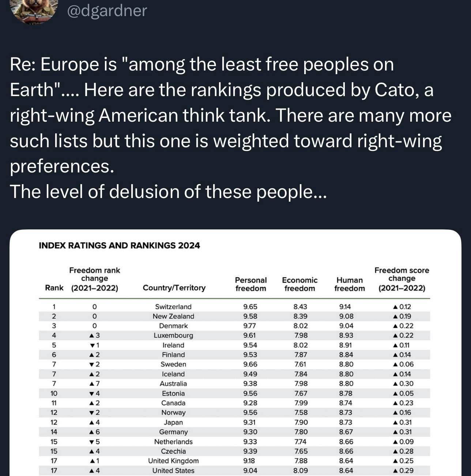Click the up triangle beside Switzerland's 0.12 score change

click(395, 307)
